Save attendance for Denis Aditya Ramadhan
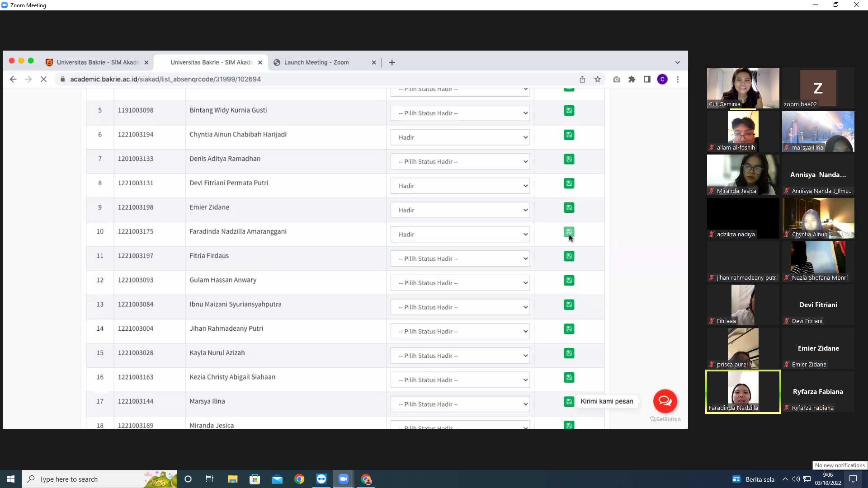The height and width of the screenshot is (488, 868). (569, 159)
